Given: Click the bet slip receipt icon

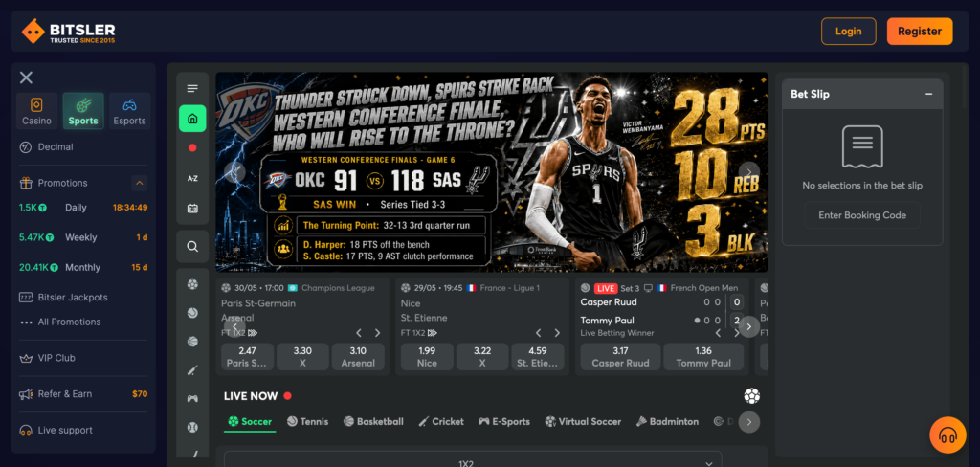Looking at the screenshot, I should pyautogui.click(x=862, y=147).
